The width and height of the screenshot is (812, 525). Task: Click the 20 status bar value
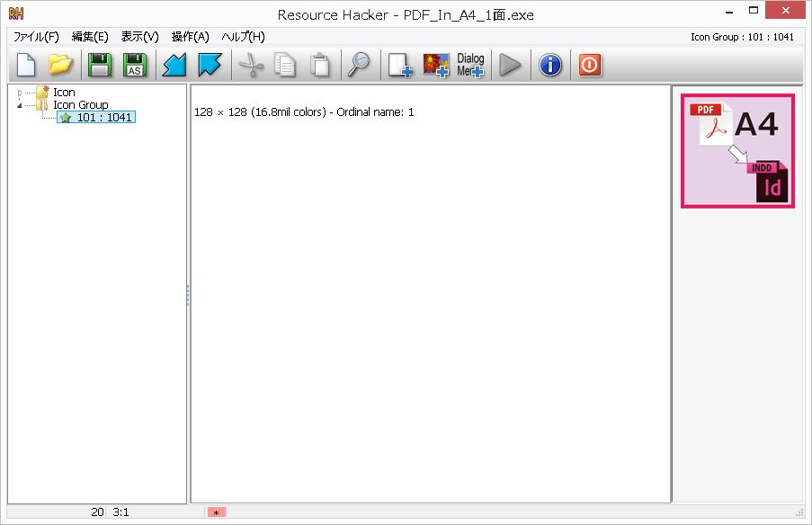(97, 512)
